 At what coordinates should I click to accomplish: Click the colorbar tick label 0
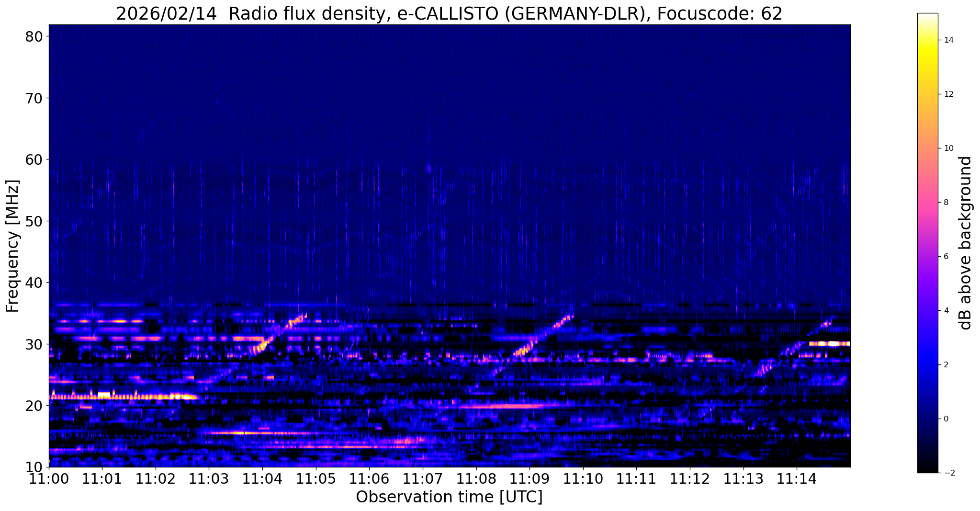946,419
